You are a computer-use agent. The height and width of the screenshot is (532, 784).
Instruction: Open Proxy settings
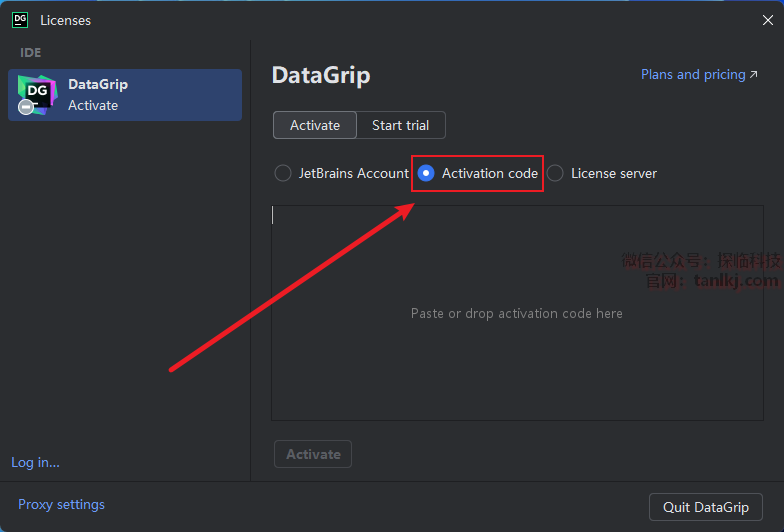pyautogui.click(x=61, y=504)
